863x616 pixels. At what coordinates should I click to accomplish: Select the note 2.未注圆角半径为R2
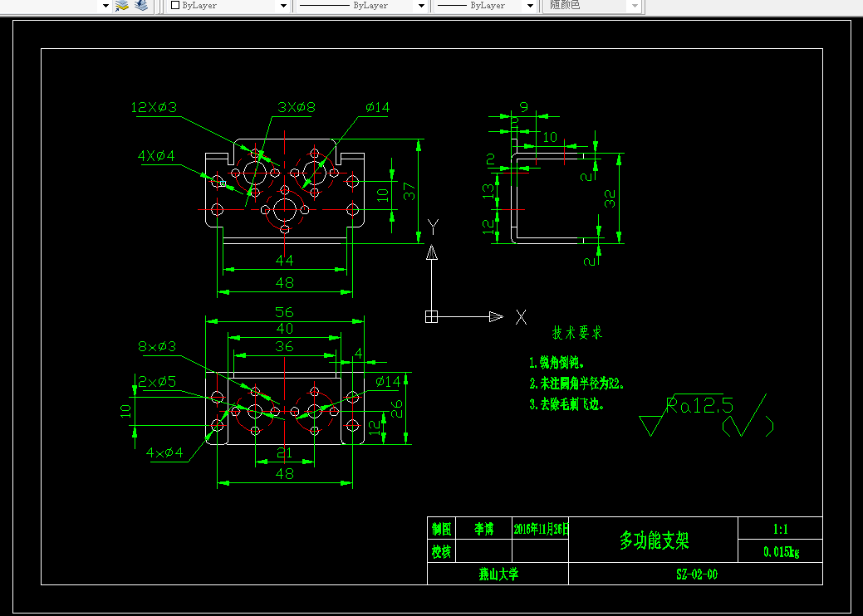pos(576,384)
